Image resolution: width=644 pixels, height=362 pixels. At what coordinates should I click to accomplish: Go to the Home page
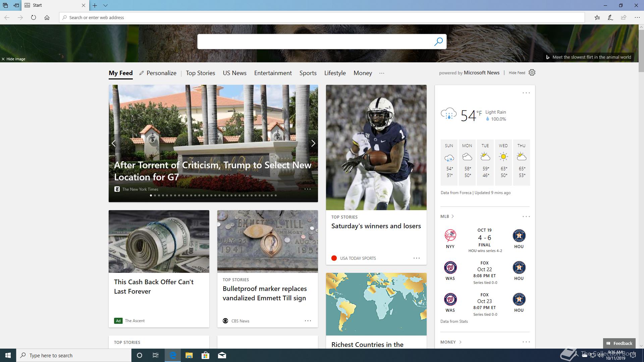47,17
